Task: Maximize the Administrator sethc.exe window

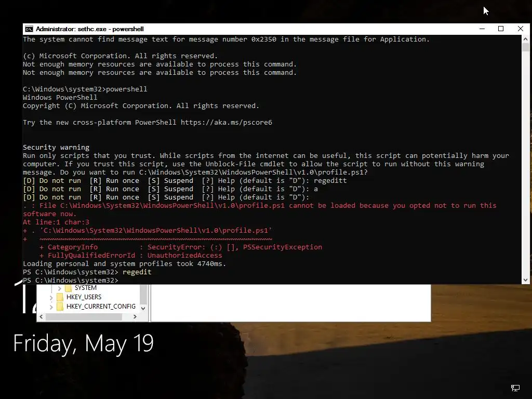Action: [501, 29]
